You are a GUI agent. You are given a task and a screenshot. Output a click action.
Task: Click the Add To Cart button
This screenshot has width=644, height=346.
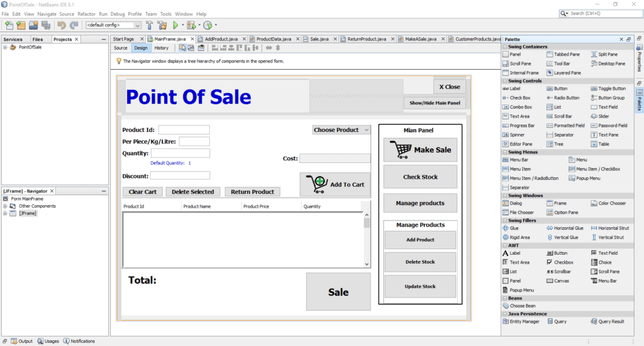click(x=335, y=184)
